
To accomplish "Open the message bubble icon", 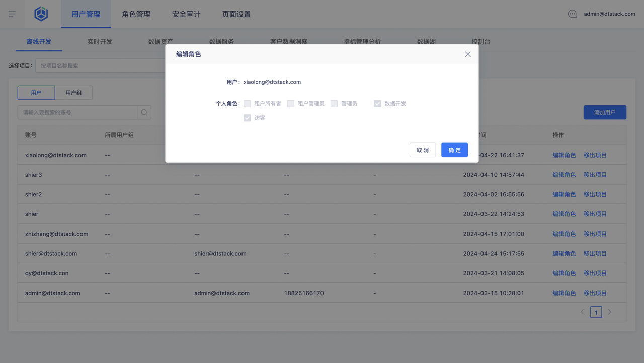I will coord(572,14).
